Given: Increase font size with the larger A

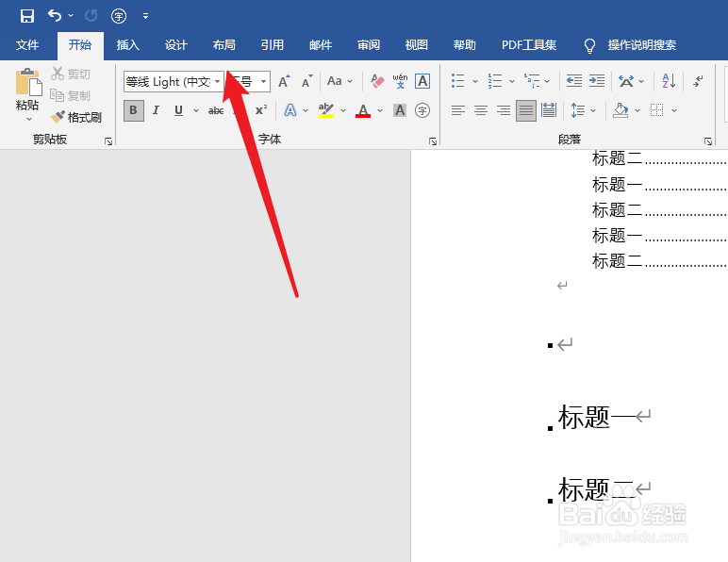Looking at the screenshot, I should point(284,81).
